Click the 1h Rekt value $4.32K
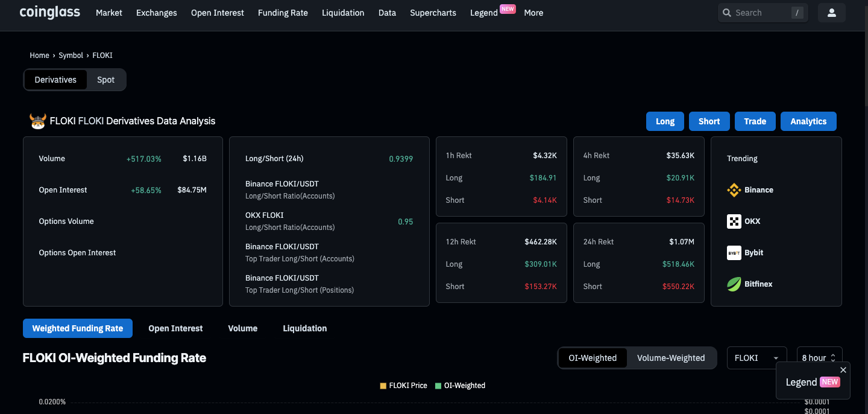The width and height of the screenshot is (868, 414). [x=545, y=156]
